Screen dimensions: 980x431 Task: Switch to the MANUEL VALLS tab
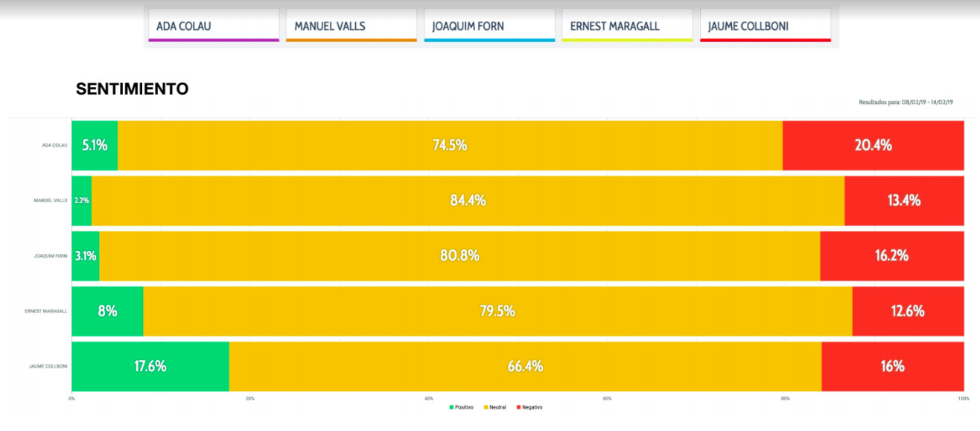click(351, 26)
